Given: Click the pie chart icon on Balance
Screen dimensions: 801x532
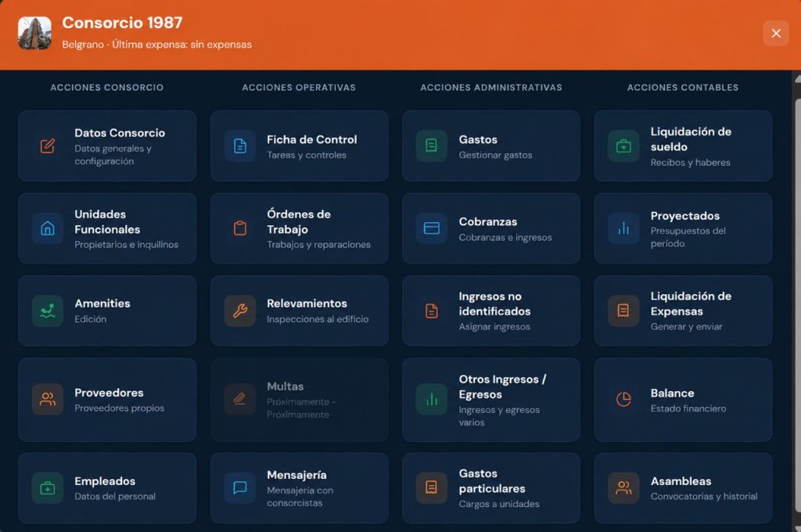Looking at the screenshot, I should pos(623,400).
